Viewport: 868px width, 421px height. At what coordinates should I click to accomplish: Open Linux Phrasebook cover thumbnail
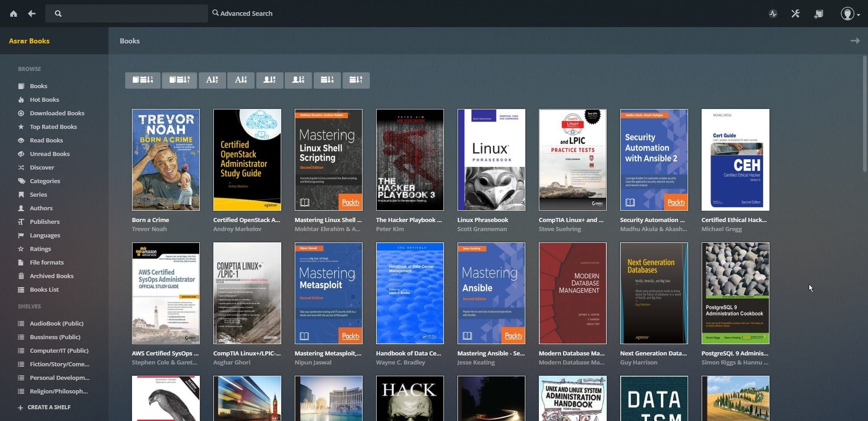click(491, 160)
